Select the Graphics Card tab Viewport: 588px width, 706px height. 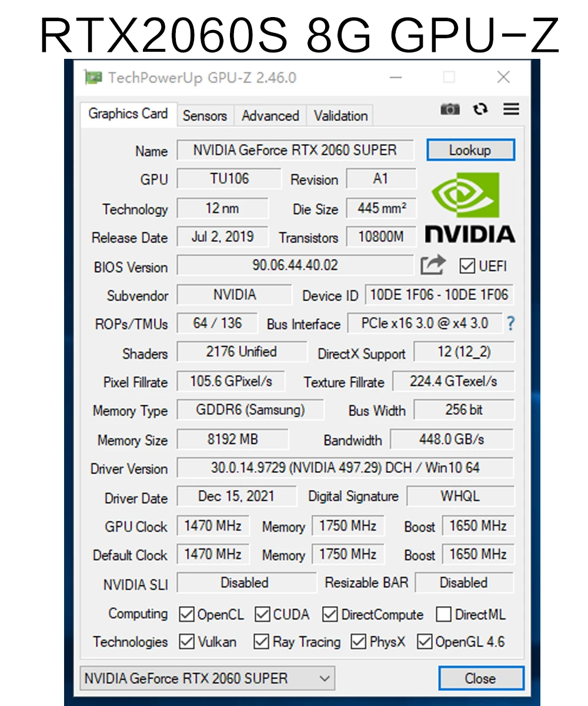(128, 114)
